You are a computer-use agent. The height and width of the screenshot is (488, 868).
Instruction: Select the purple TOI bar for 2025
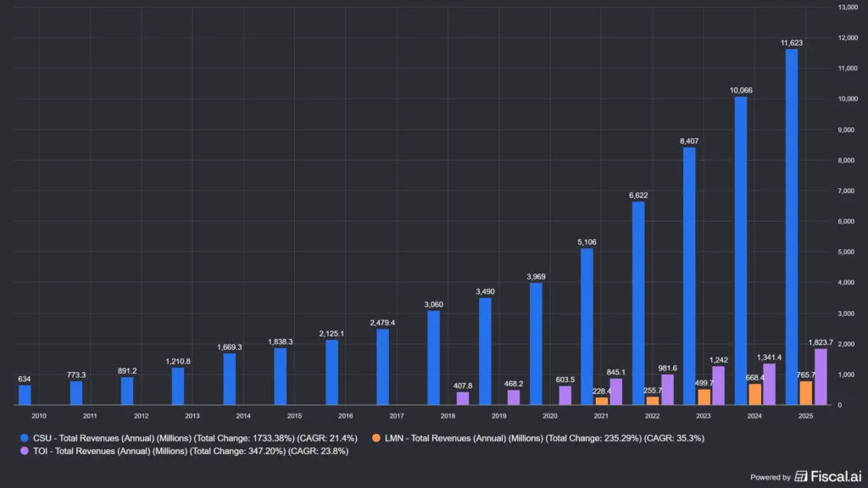[821, 377]
